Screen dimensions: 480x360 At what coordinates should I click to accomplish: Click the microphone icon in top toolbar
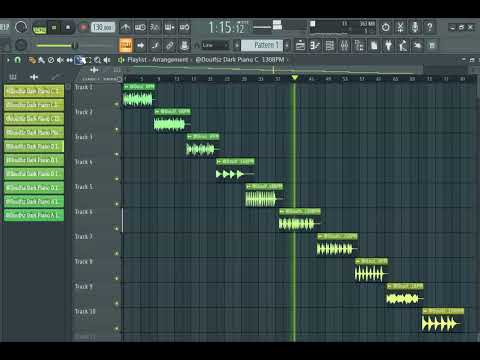pyautogui.click(x=415, y=27)
